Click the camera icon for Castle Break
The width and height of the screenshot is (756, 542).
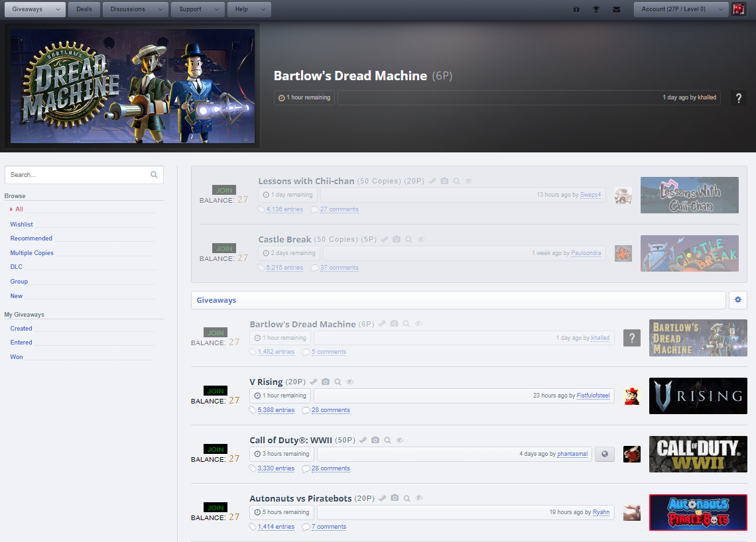397,239
